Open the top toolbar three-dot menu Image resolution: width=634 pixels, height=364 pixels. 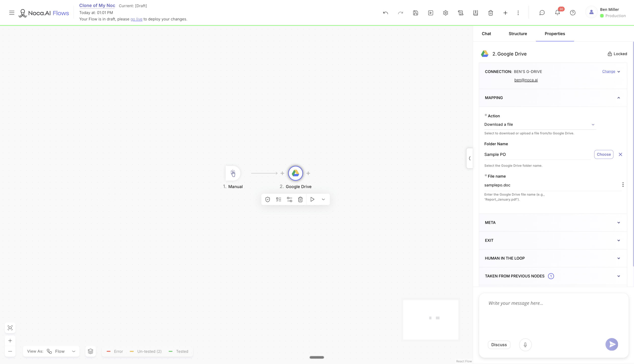point(518,13)
